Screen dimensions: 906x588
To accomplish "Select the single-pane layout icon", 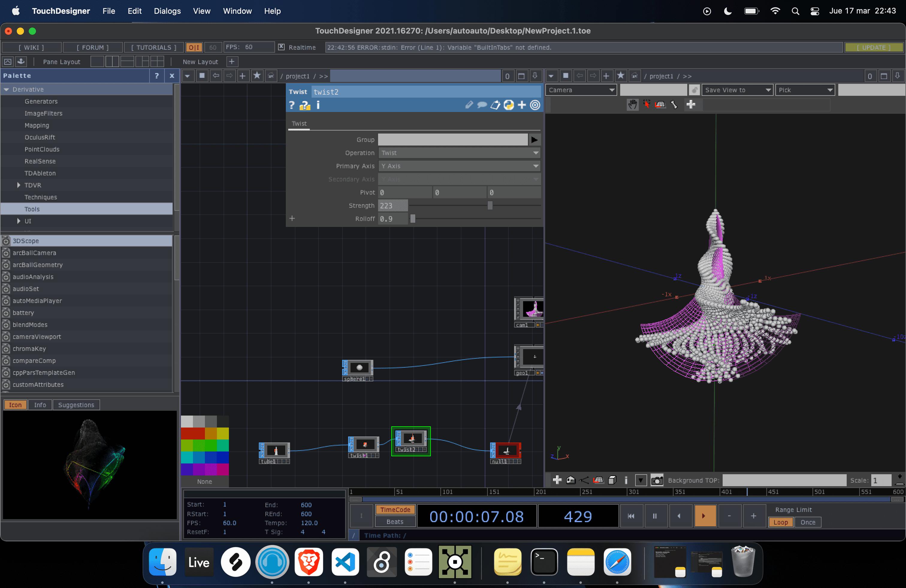I will [97, 62].
